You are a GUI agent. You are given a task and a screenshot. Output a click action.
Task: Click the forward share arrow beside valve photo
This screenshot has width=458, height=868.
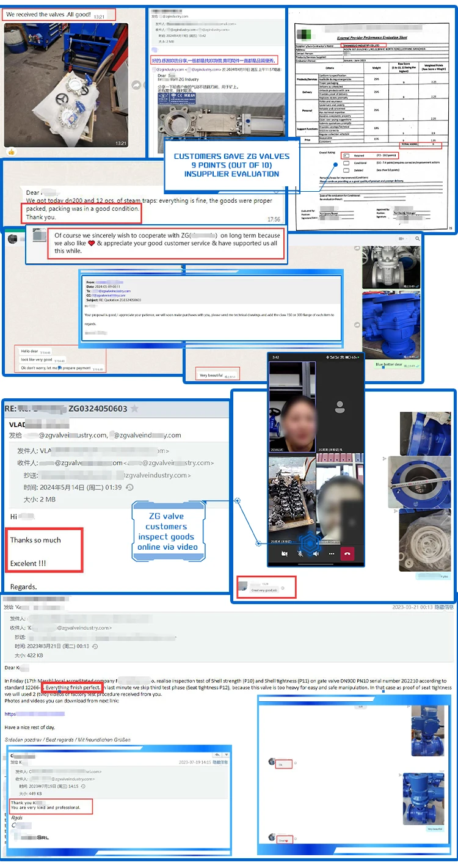tap(137, 86)
